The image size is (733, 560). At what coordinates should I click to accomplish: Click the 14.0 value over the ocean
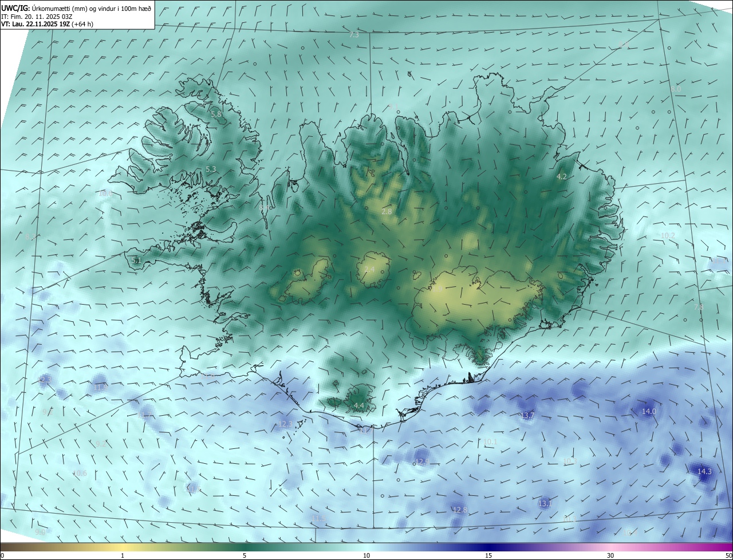[x=649, y=412]
